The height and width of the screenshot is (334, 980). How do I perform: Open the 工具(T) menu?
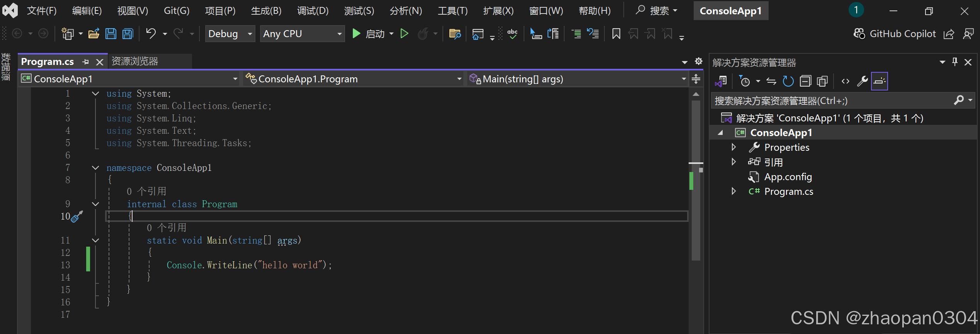(x=453, y=11)
